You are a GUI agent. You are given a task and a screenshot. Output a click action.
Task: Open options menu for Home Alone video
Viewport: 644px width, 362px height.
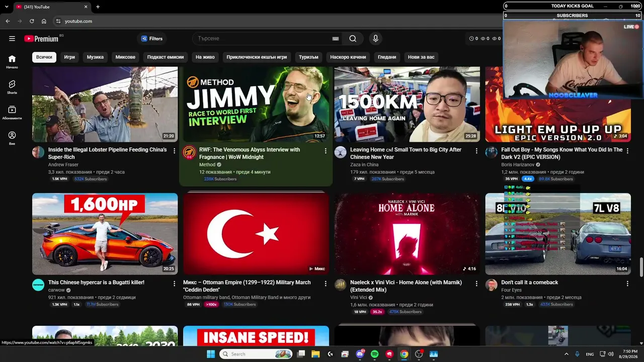pyautogui.click(x=476, y=284)
